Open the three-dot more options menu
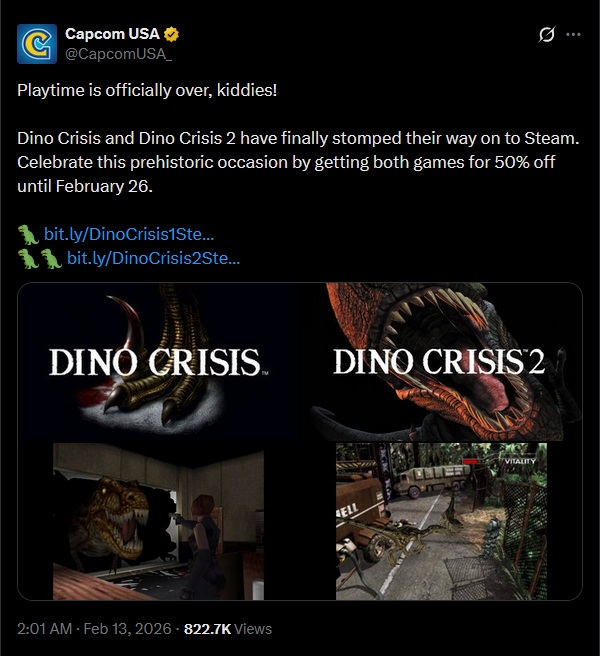This screenshot has height=656, width=600. coord(573,34)
